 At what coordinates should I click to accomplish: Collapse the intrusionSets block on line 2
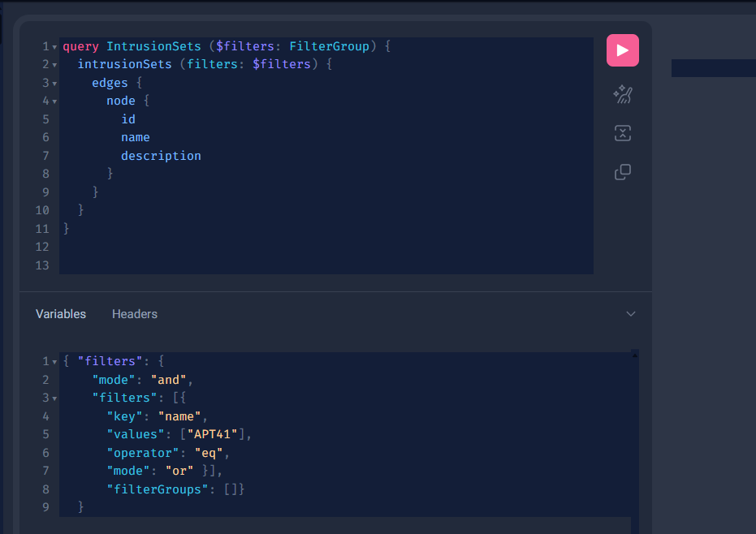click(53, 64)
